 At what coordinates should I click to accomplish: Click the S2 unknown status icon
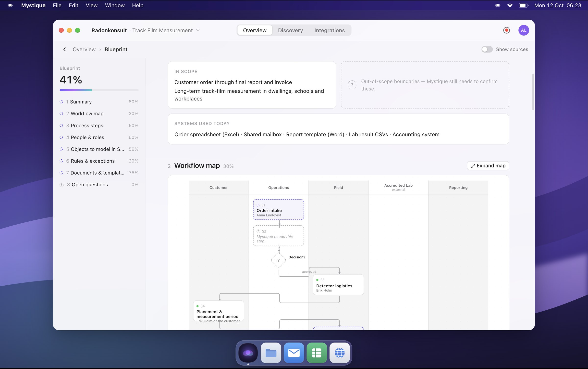[x=258, y=231]
